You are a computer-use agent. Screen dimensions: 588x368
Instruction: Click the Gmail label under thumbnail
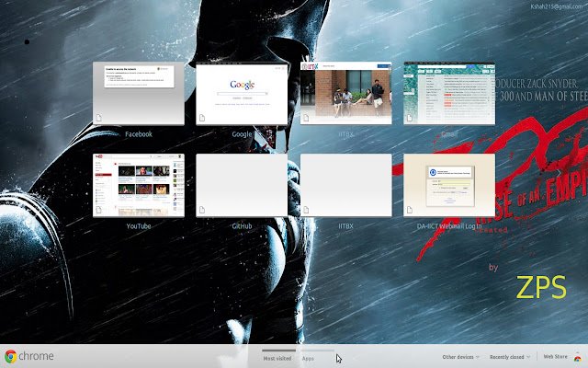pos(449,134)
